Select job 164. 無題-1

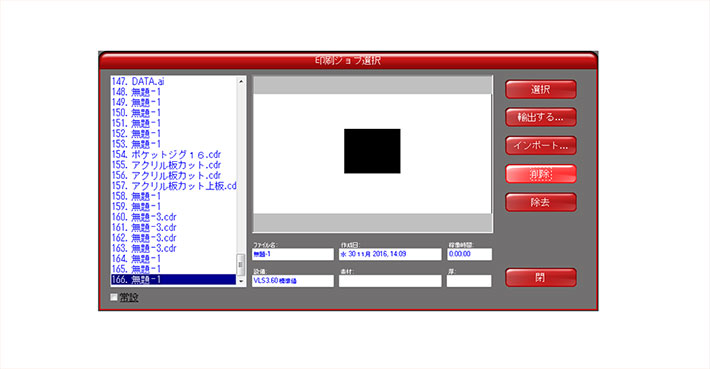pos(174,259)
